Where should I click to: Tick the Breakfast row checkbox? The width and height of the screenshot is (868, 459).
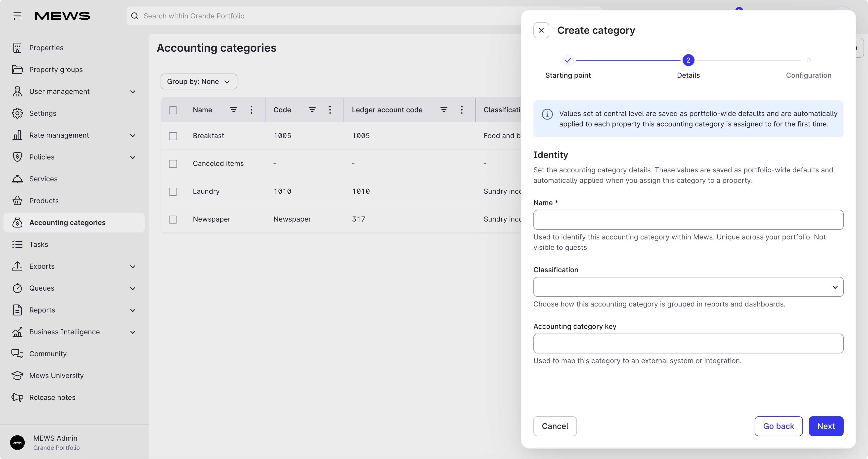[173, 136]
